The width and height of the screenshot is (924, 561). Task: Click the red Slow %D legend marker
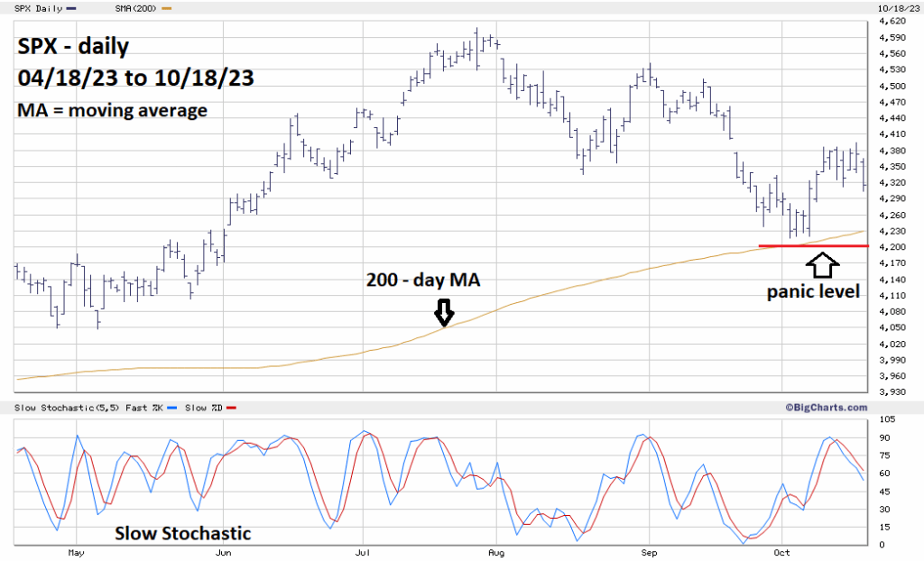click(x=229, y=409)
